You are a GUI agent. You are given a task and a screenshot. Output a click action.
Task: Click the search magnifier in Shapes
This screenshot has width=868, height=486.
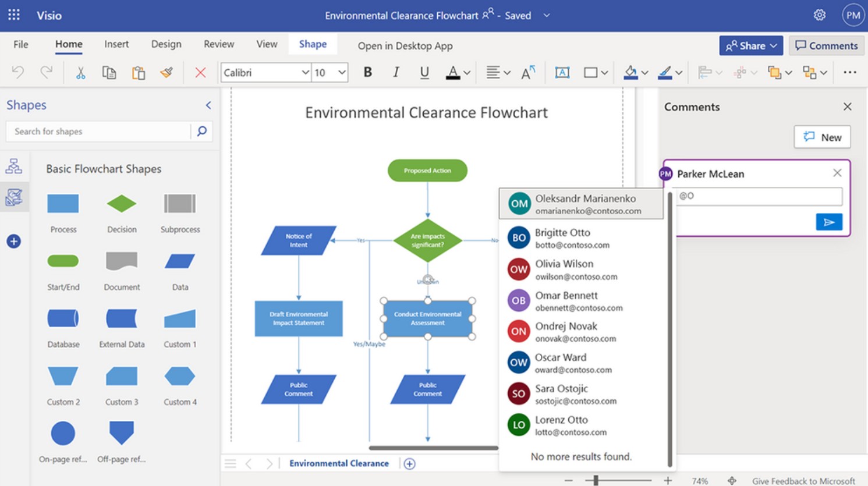coord(201,132)
